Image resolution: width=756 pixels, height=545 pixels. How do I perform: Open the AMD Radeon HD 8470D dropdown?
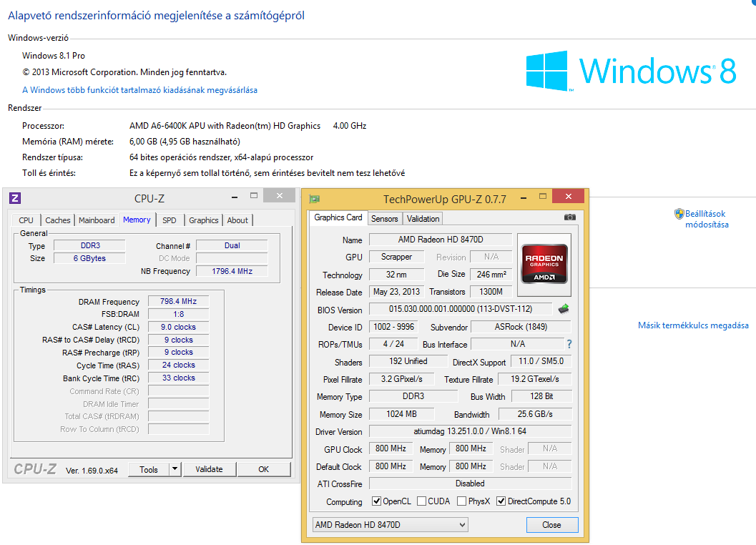click(x=391, y=525)
